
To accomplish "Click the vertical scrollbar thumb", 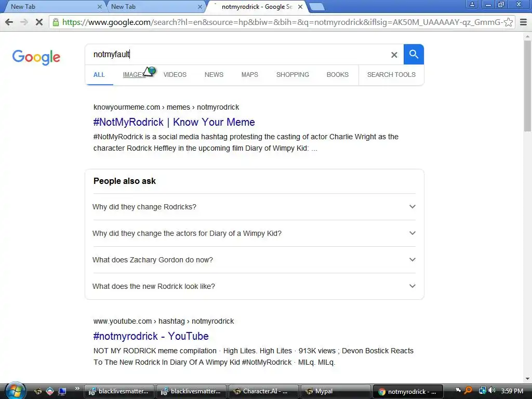I will 528,86.
